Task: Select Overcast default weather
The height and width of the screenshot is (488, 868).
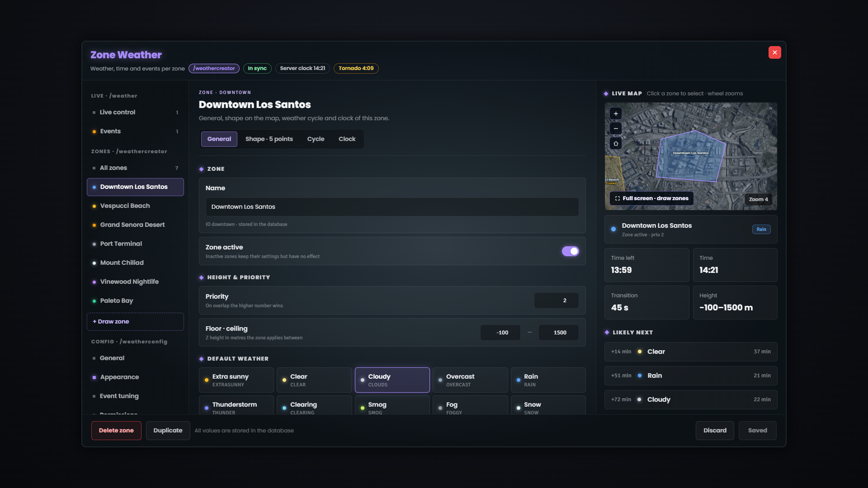Action: point(470,380)
